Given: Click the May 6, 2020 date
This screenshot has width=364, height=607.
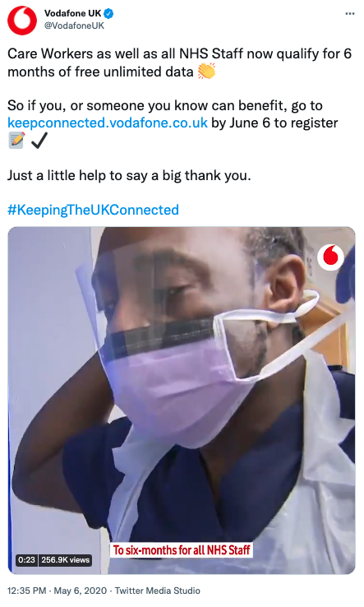Looking at the screenshot, I should coord(80,591).
